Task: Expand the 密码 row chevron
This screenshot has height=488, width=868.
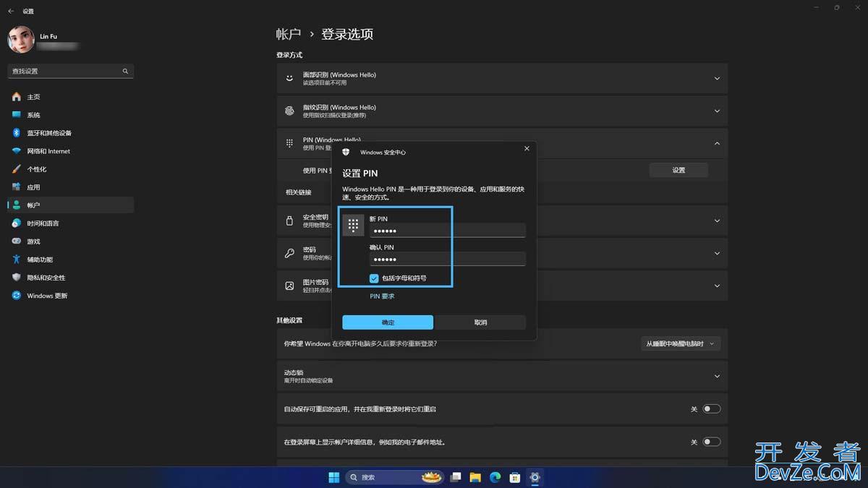Action: (x=717, y=253)
